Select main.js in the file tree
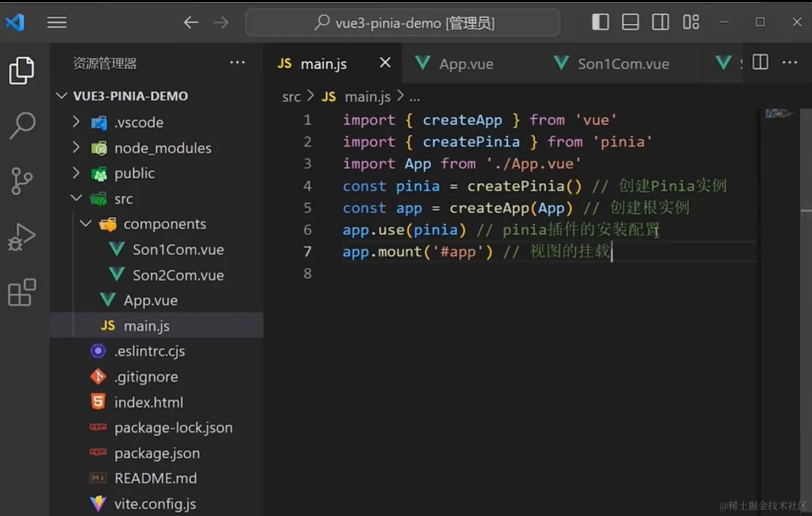Image resolution: width=812 pixels, height=516 pixels. tap(157, 325)
